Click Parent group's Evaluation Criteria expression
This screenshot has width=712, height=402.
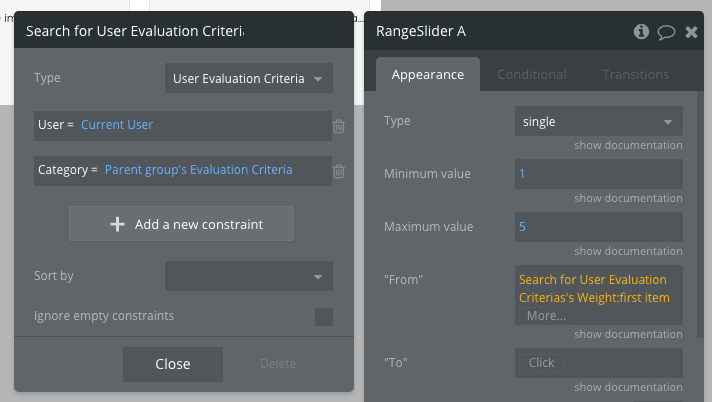pyautogui.click(x=198, y=170)
